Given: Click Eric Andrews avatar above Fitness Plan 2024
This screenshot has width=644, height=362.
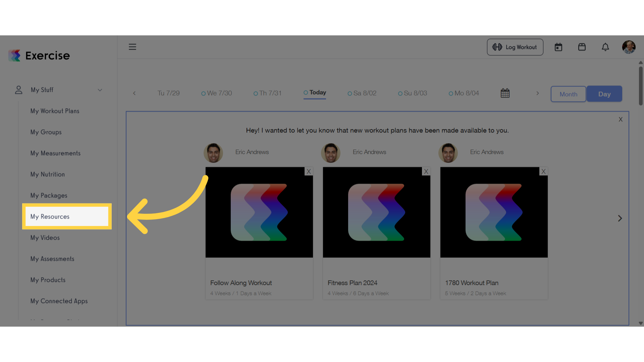Looking at the screenshot, I should (331, 153).
